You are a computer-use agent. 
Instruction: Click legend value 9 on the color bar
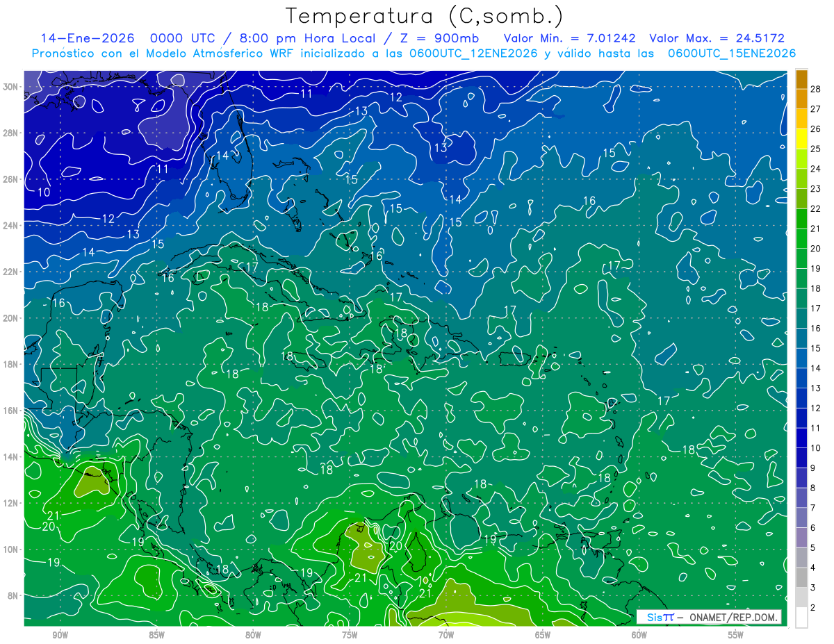[813, 468]
